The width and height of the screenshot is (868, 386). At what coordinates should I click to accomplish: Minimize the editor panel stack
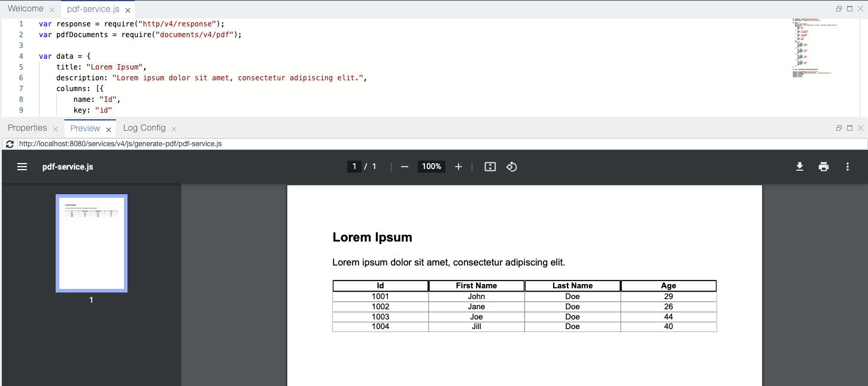(839, 9)
